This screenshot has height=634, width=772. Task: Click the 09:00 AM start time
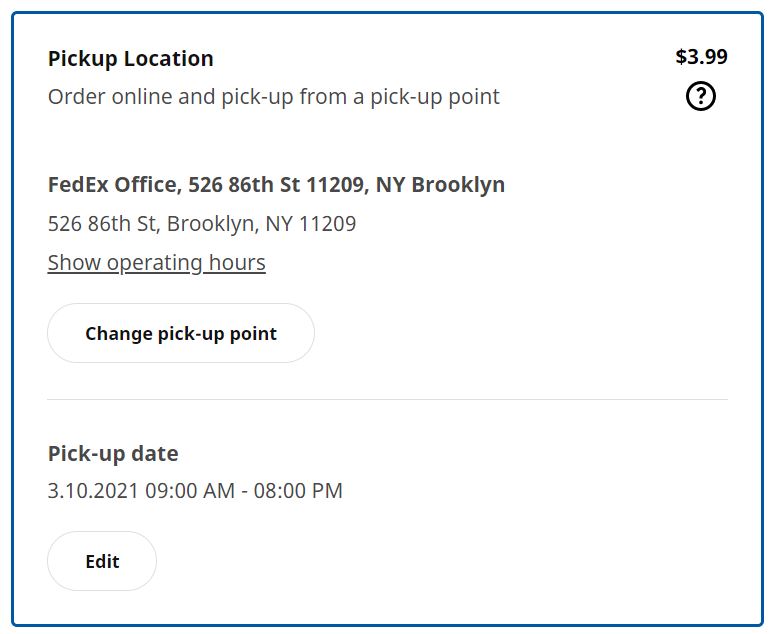[x=190, y=491]
